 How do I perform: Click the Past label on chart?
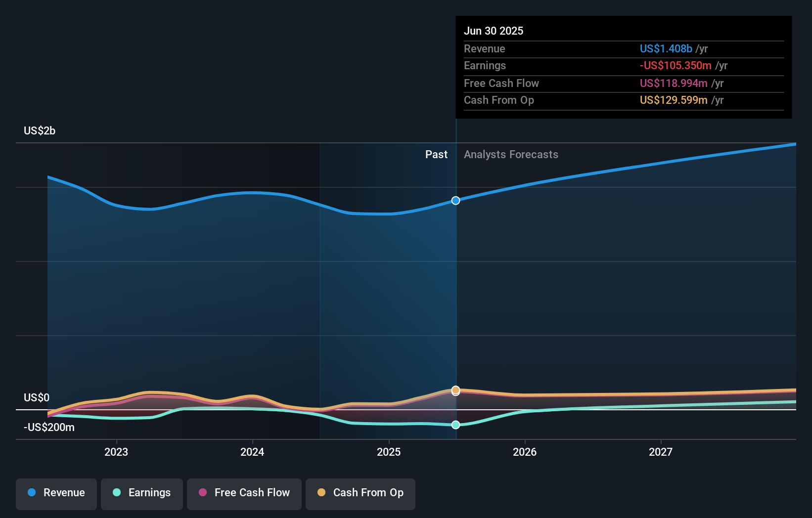click(x=436, y=154)
